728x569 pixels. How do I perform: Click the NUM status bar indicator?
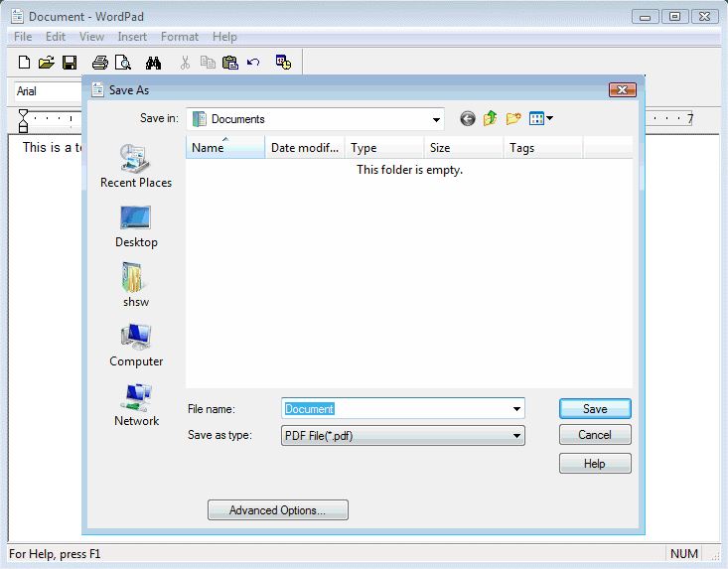point(684,554)
